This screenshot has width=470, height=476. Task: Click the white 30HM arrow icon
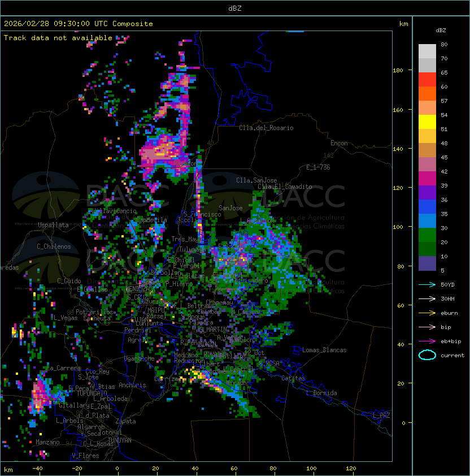click(427, 298)
